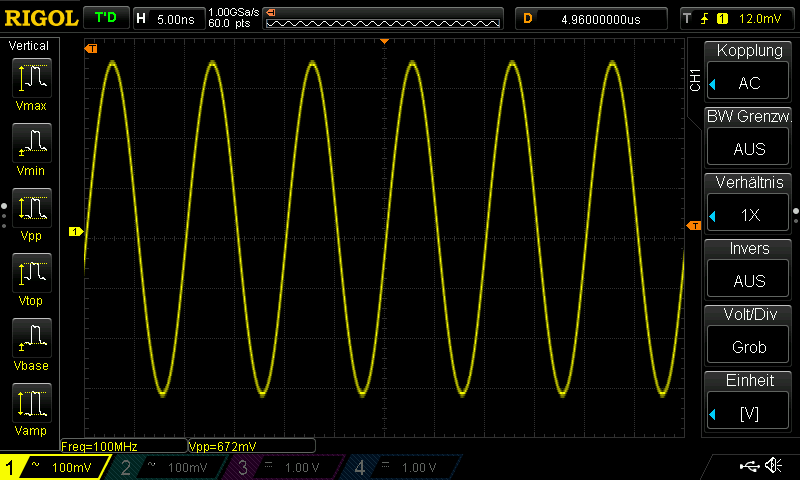Select channel 1 tab at 100mV
The height and width of the screenshot is (480, 800).
click(54, 467)
